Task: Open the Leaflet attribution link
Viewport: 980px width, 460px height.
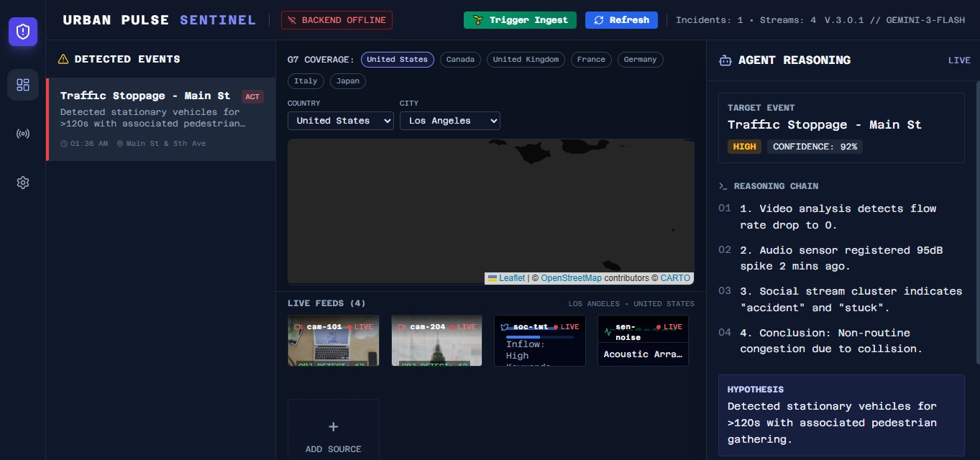Action: tap(506, 278)
